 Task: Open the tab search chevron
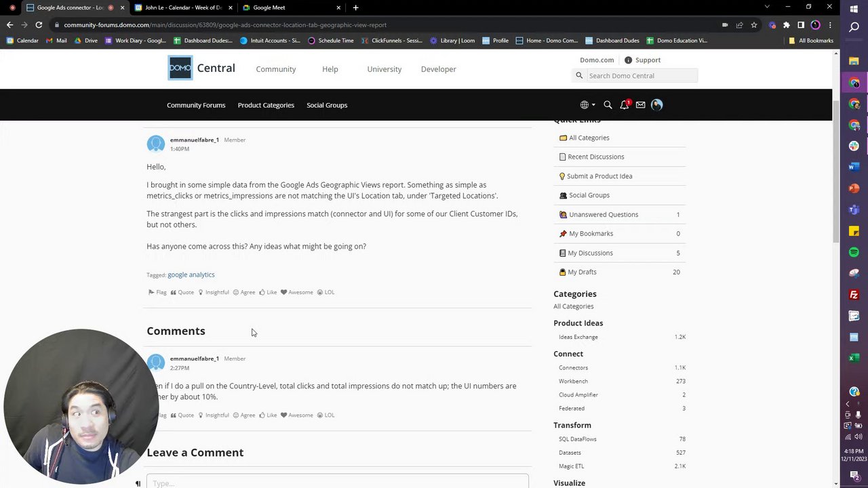pyautogui.click(x=767, y=7)
